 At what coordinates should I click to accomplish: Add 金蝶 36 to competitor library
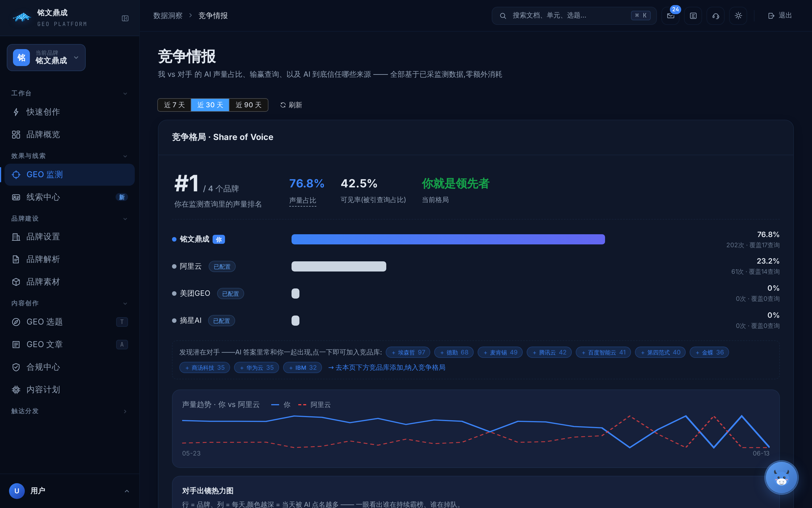pos(709,352)
